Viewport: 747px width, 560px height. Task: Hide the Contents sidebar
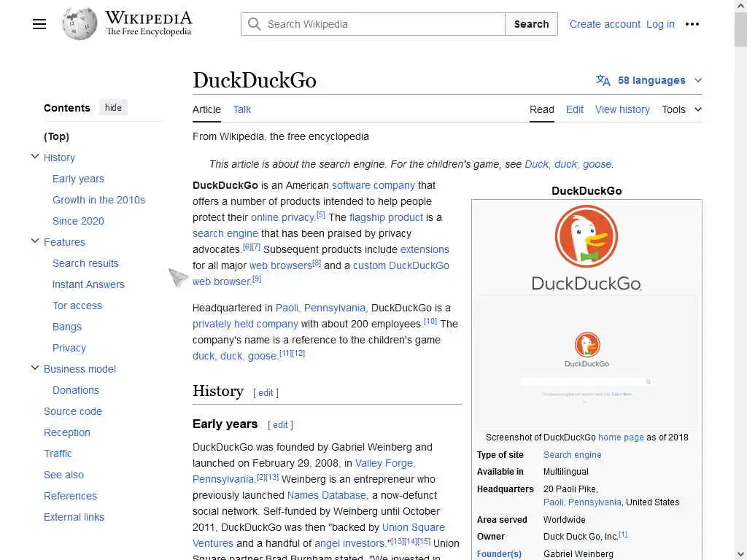(x=113, y=108)
